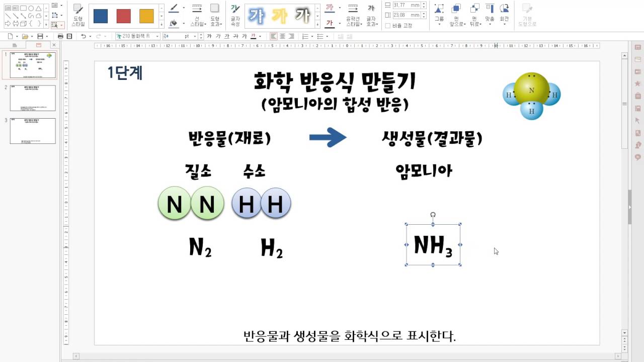Open the Shape Style (도형 스타일) gallery
The width and height of the screenshot is (644, 362).
point(78,15)
